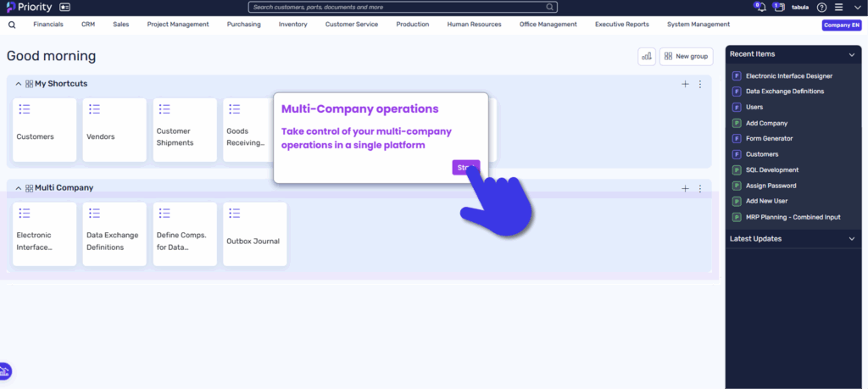The image size is (868, 389).
Task: Collapse the Recent Items panel
Action: click(852, 54)
